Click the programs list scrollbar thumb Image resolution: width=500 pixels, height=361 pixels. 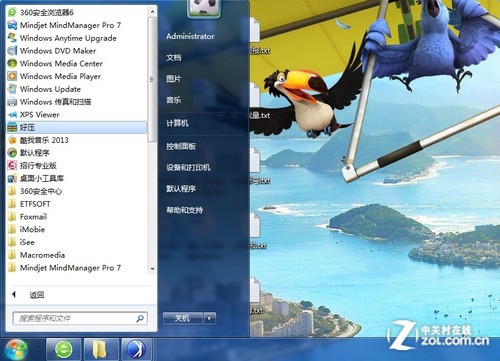[x=152, y=79]
